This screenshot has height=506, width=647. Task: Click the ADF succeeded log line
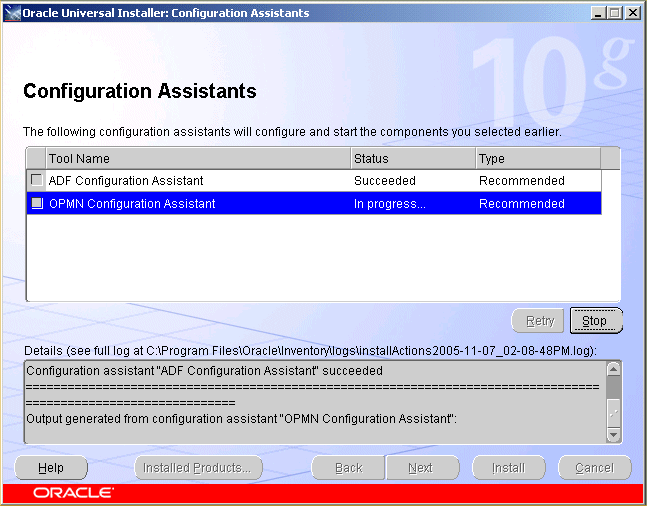204,371
